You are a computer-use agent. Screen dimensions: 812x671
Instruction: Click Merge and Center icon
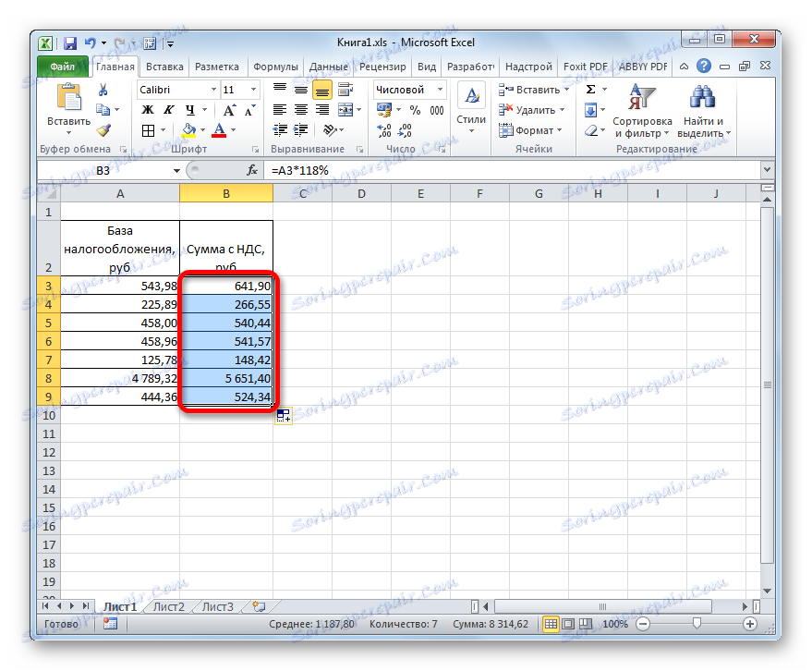coord(345,110)
